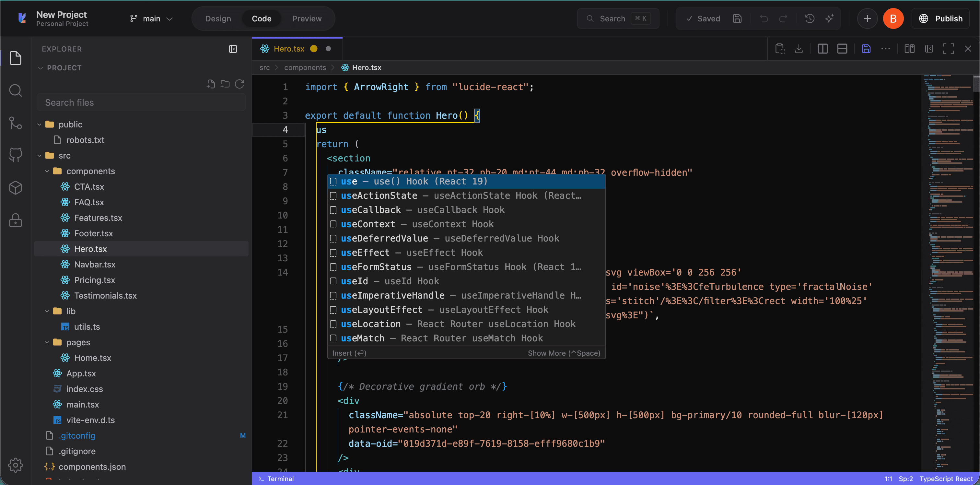
Task: Click the Sp:2 indentation indicator
Action: click(905, 479)
